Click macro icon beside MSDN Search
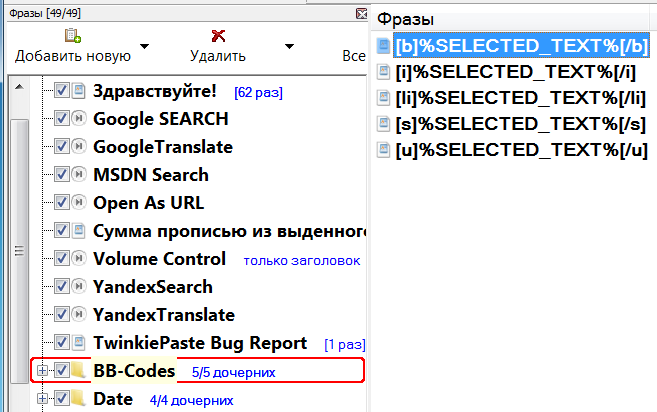This screenshot has height=412, width=657. coord(78,174)
